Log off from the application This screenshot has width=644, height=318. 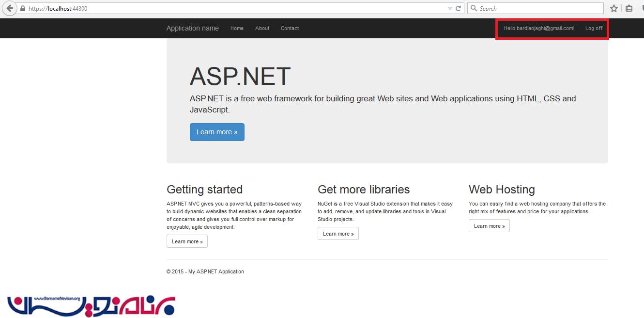click(x=594, y=28)
